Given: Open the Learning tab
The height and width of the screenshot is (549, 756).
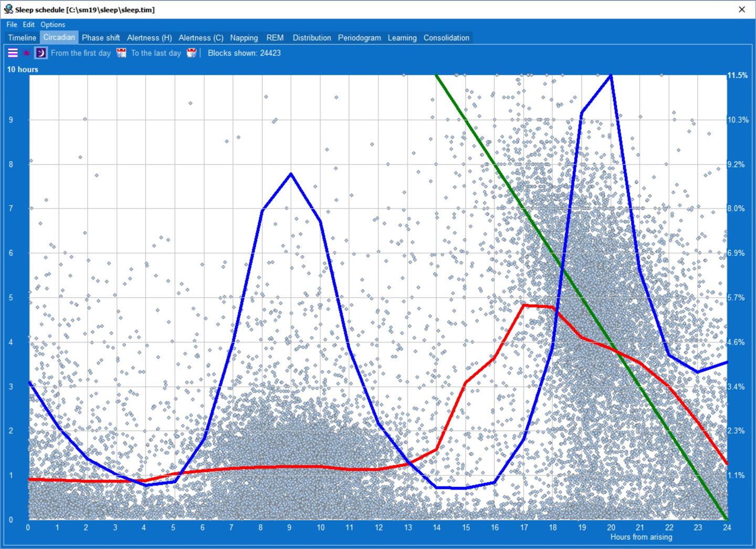Looking at the screenshot, I should (x=402, y=38).
